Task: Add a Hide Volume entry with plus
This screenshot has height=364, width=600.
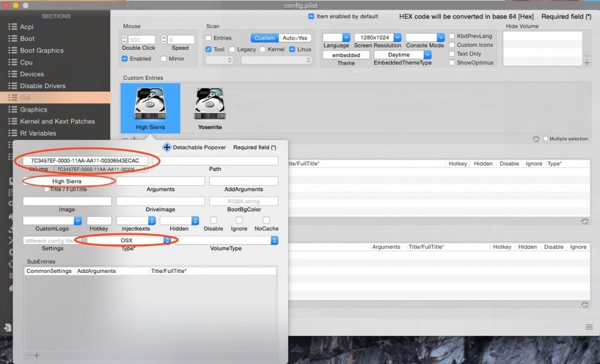Action: (587, 63)
